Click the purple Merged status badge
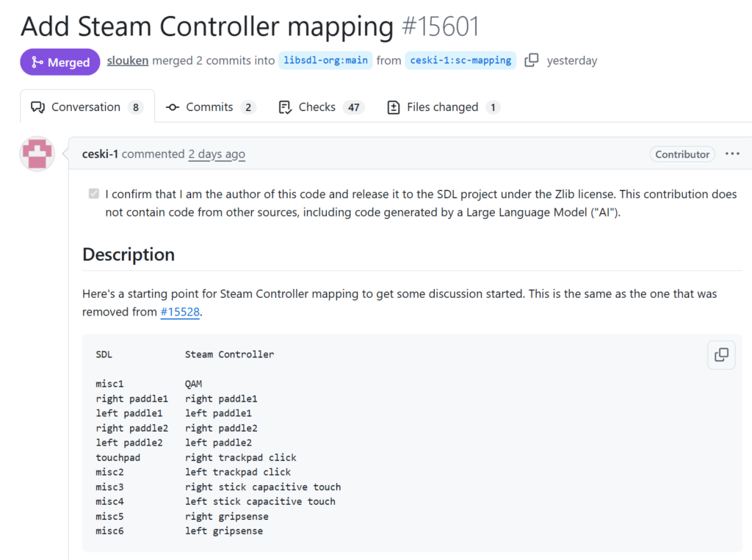The height and width of the screenshot is (560, 752). pyautogui.click(x=60, y=62)
